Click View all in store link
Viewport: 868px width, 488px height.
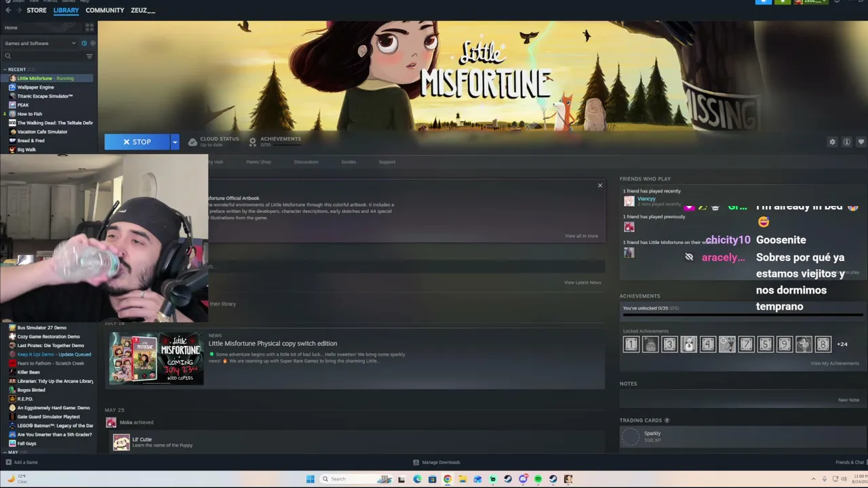click(581, 236)
